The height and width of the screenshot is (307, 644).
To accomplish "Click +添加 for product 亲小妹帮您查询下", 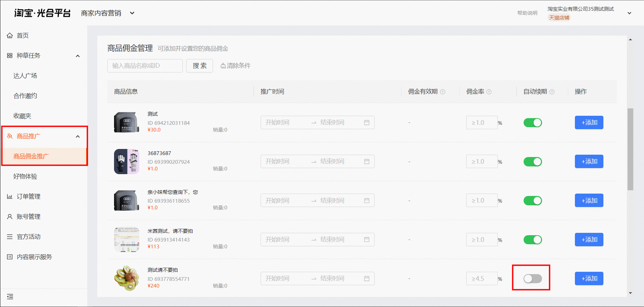I will 589,200.
